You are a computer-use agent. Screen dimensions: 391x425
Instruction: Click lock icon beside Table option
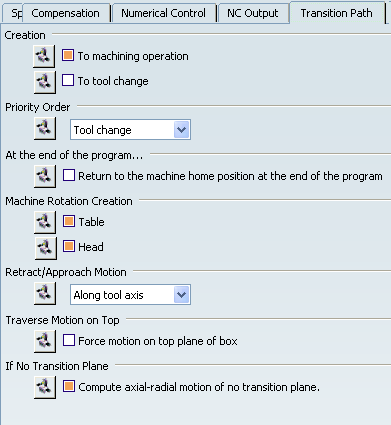coord(45,222)
